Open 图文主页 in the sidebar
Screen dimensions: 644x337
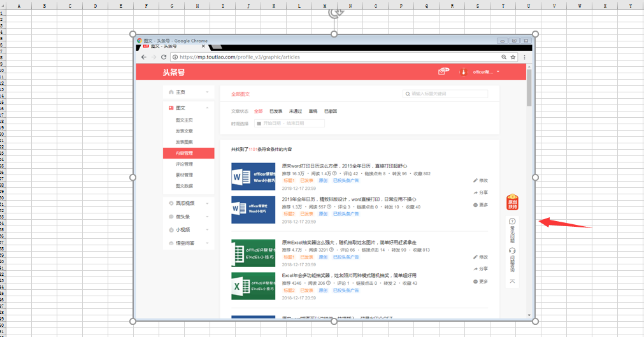tap(184, 120)
